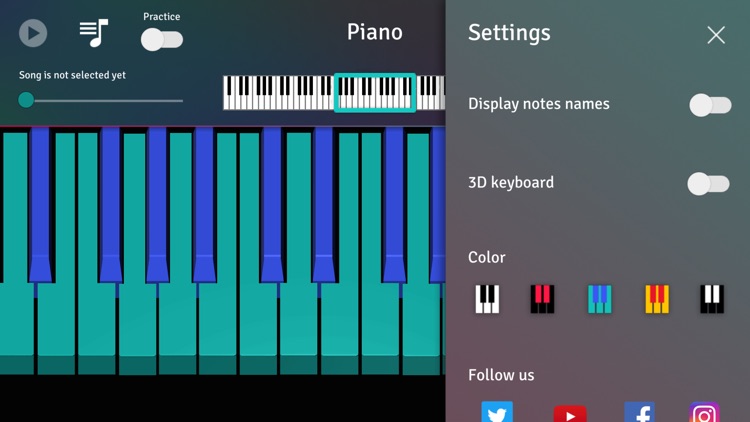Choose the inverted black and white keyboard color
This screenshot has height=422, width=750.
pyautogui.click(x=712, y=299)
